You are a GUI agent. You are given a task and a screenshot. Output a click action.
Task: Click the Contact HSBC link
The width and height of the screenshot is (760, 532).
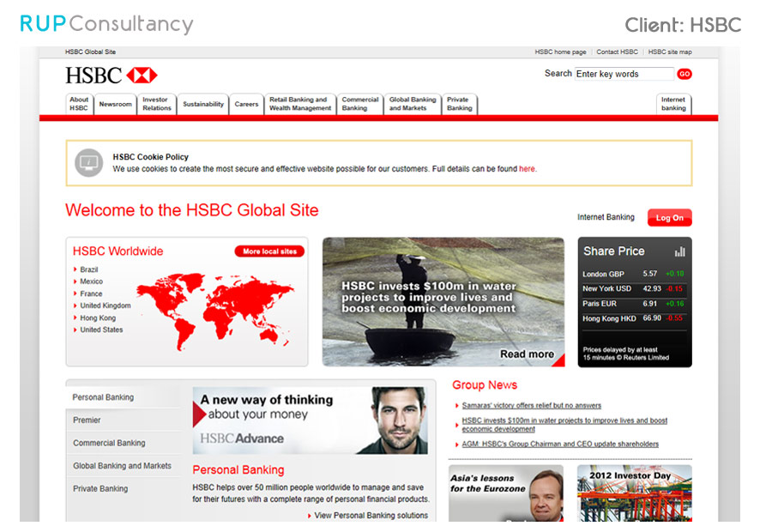[x=617, y=51]
